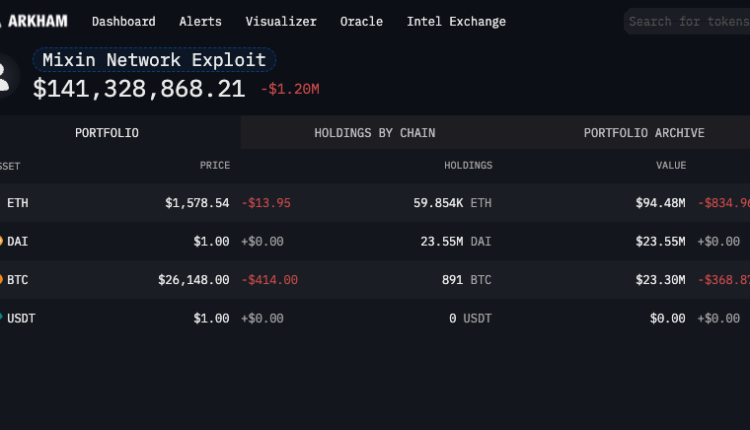Open the Dashboard menu item
Viewport: 750px width, 430px height.
tap(123, 21)
